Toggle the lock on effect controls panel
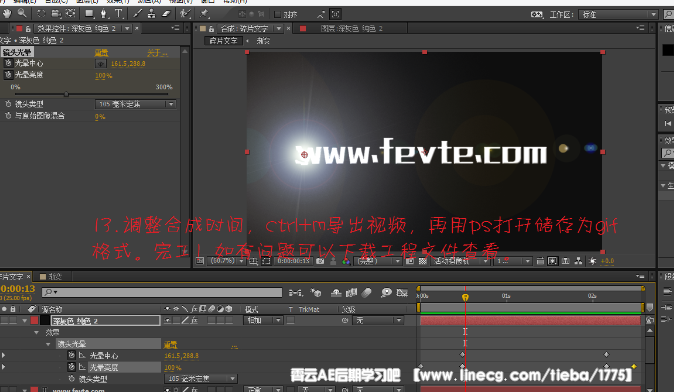The height and width of the screenshot is (392, 674). 28,29
